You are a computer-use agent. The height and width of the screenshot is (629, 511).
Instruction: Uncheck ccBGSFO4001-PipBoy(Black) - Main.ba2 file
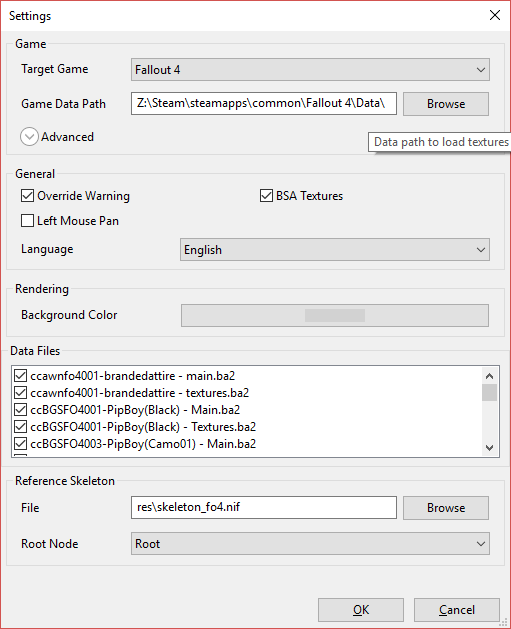click(x=20, y=410)
